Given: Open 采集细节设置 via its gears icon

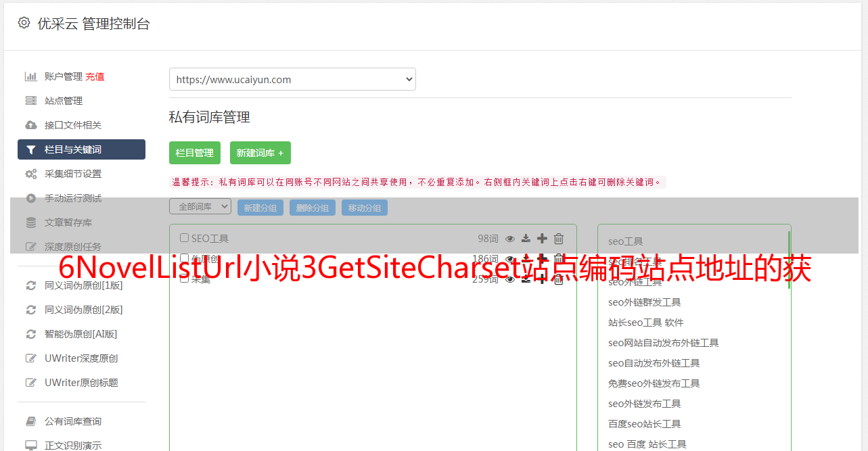Looking at the screenshot, I should point(30,174).
